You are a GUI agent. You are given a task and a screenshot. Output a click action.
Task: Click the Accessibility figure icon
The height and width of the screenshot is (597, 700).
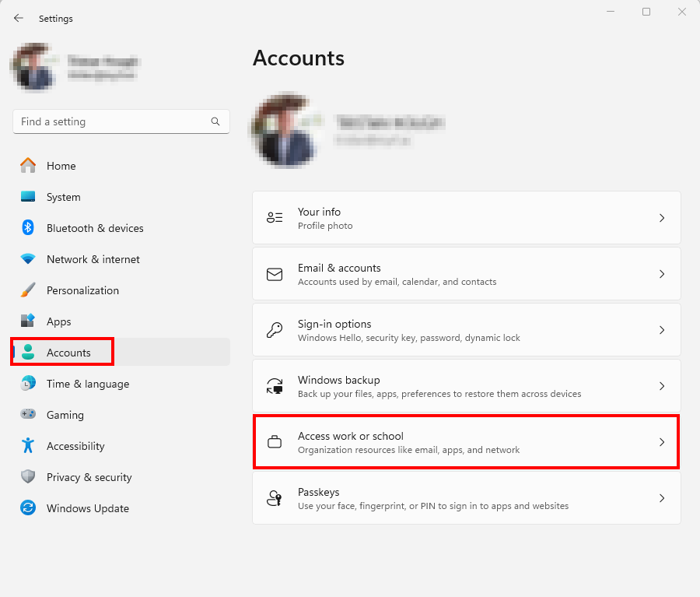tap(28, 445)
